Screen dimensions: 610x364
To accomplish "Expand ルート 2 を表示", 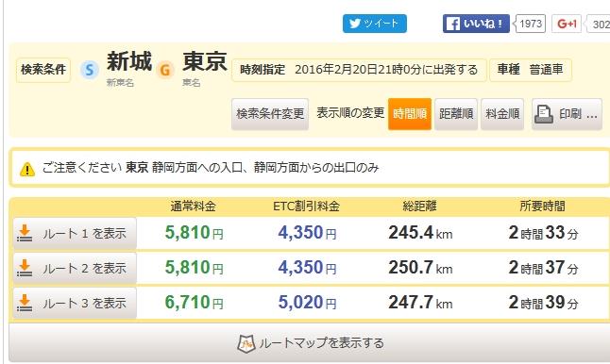I will (x=75, y=268).
